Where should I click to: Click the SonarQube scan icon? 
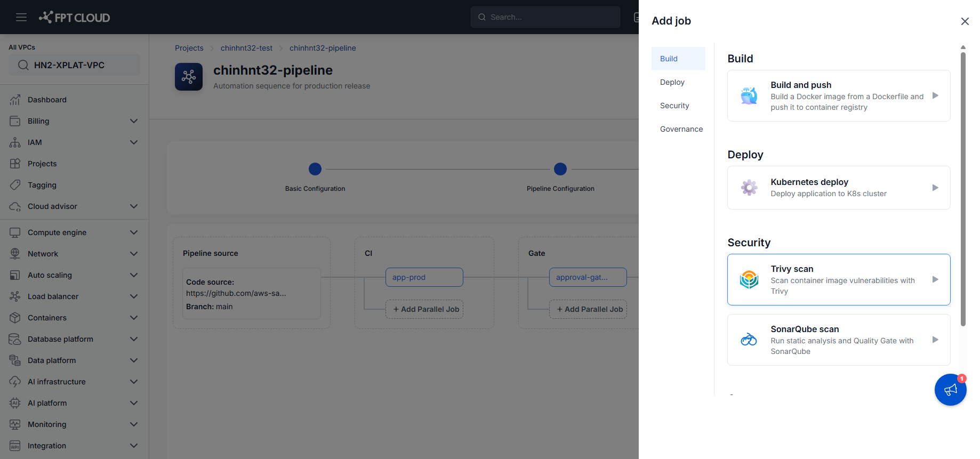pyautogui.click(x=749, y=340)
